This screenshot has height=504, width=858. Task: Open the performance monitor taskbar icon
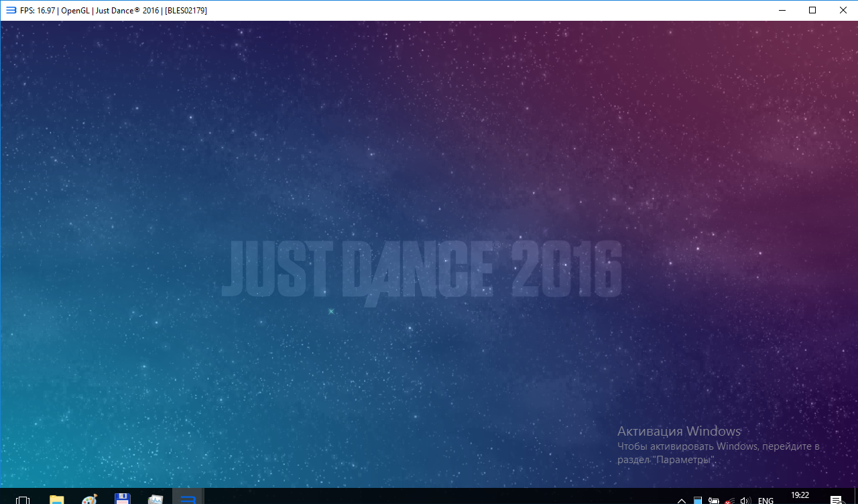click(x=156, y=499)
